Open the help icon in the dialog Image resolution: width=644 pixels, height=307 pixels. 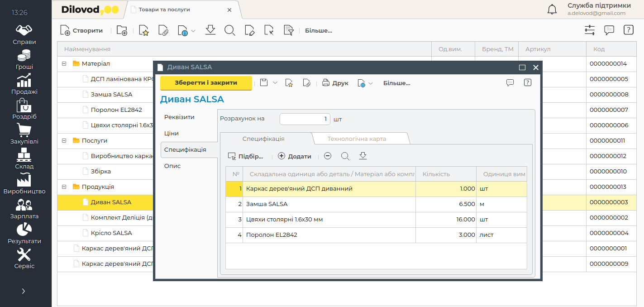527,82
